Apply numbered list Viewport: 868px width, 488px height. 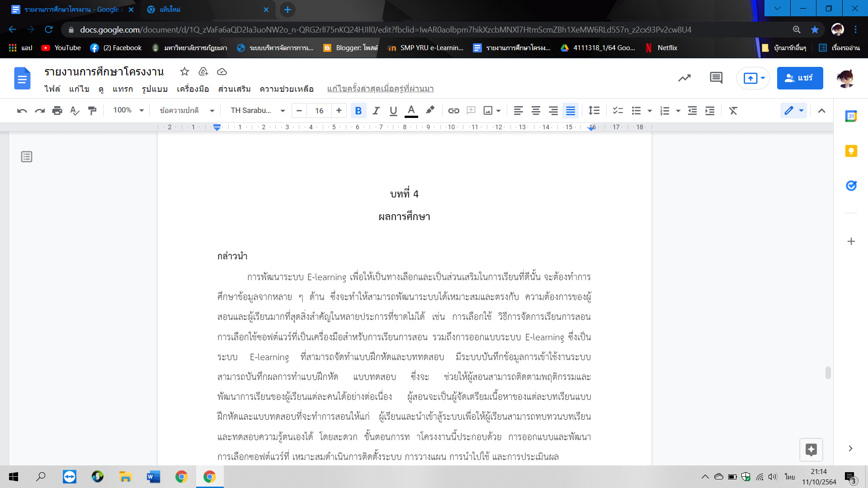click(x=665, y=111)
